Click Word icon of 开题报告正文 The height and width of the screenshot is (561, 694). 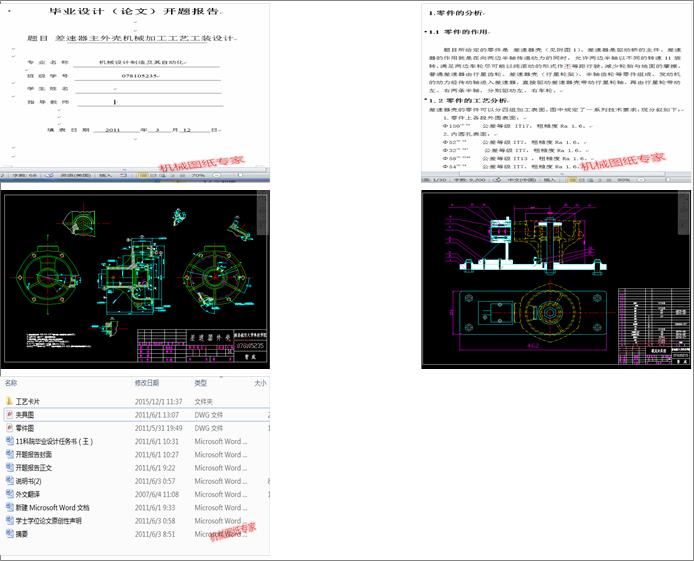9,468
